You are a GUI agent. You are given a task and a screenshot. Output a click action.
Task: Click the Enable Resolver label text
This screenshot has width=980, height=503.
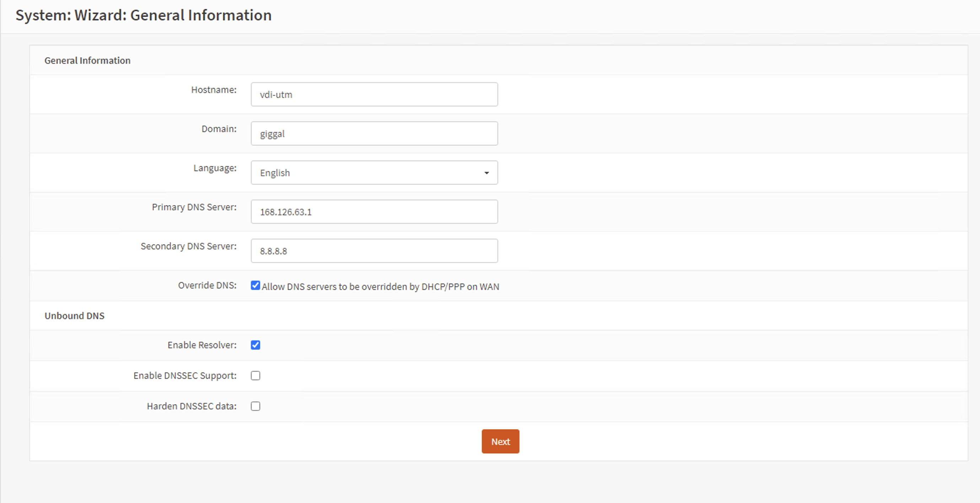(x=201, y=345)
